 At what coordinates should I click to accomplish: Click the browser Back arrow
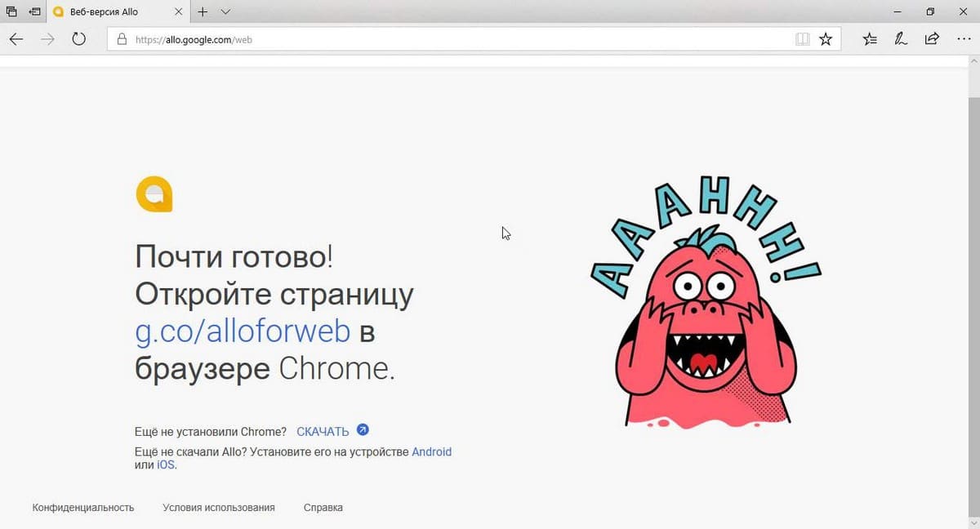click(16, 38)
